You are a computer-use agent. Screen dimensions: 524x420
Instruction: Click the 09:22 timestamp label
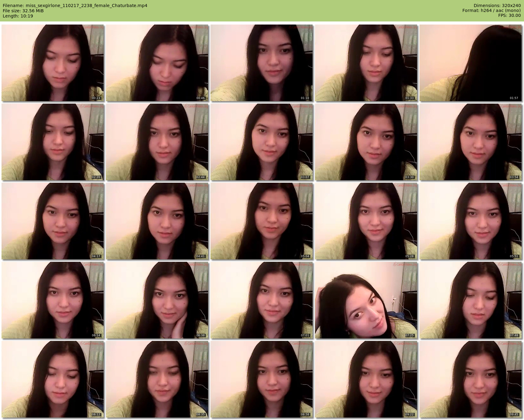pos(409,414)
